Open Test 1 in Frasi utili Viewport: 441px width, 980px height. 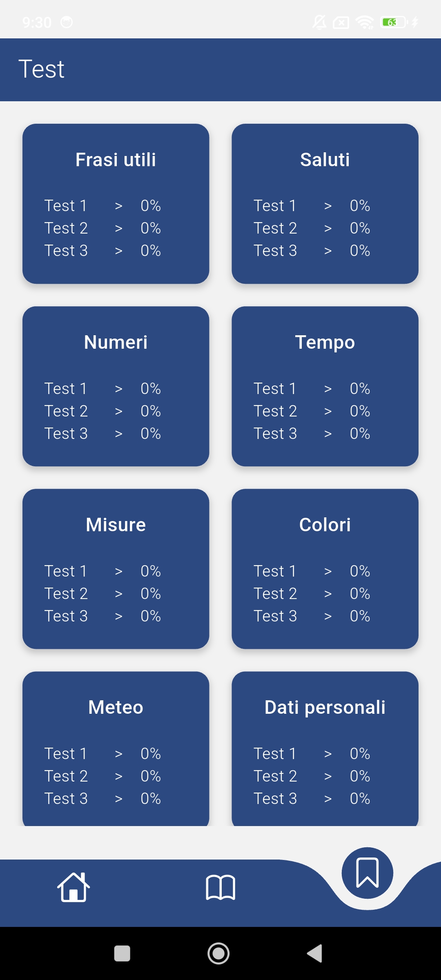click(66, 206)
